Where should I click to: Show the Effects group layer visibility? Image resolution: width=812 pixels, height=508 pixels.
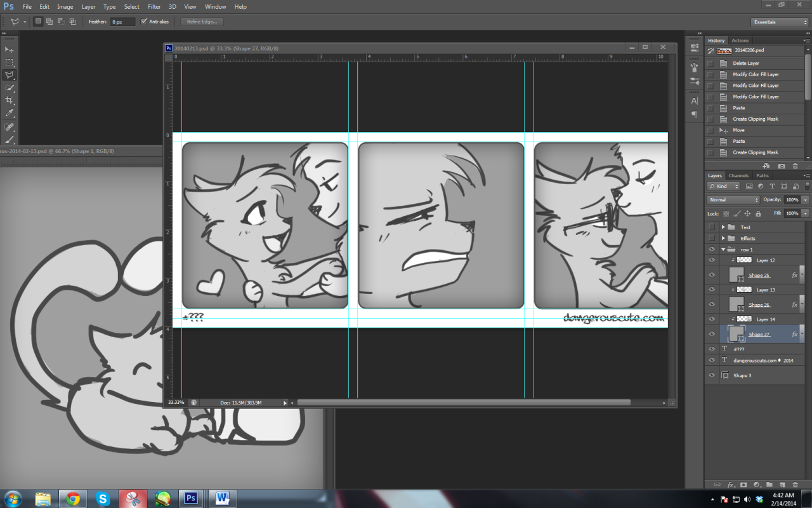point(712,238)
